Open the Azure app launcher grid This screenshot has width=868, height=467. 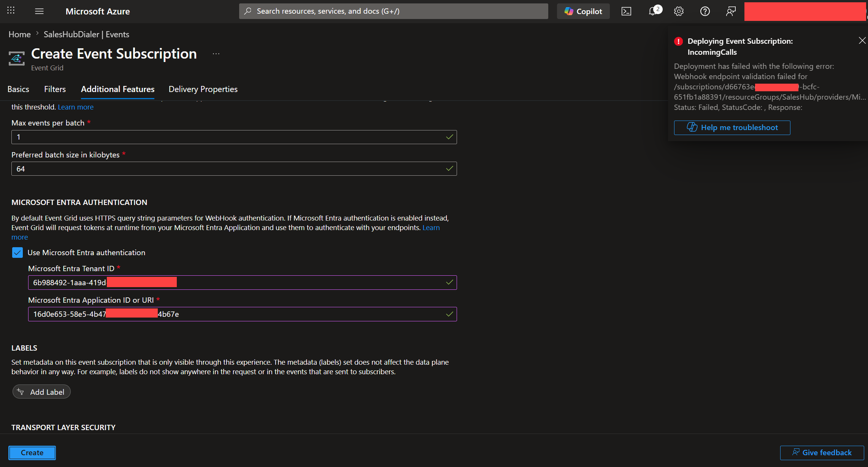11,11
